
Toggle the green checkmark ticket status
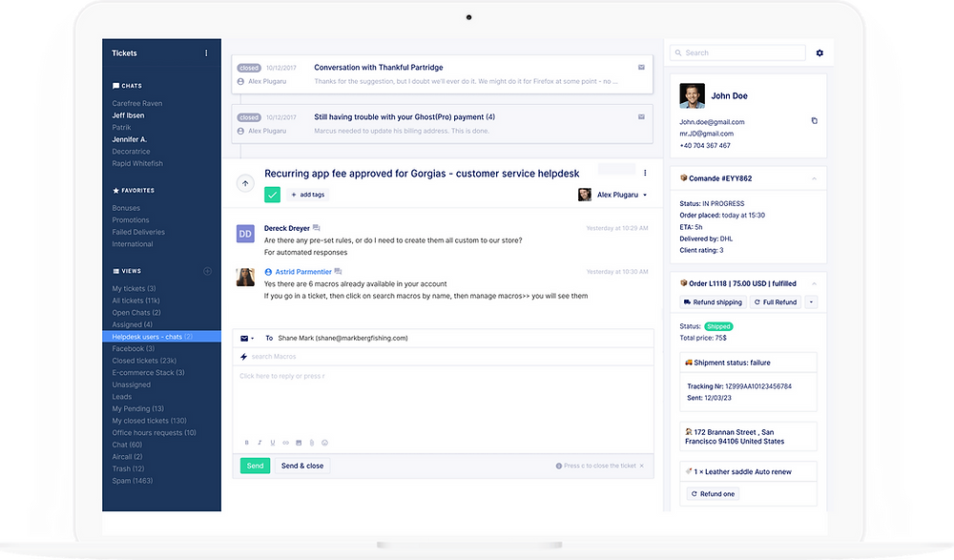click(x=272, y=195)
